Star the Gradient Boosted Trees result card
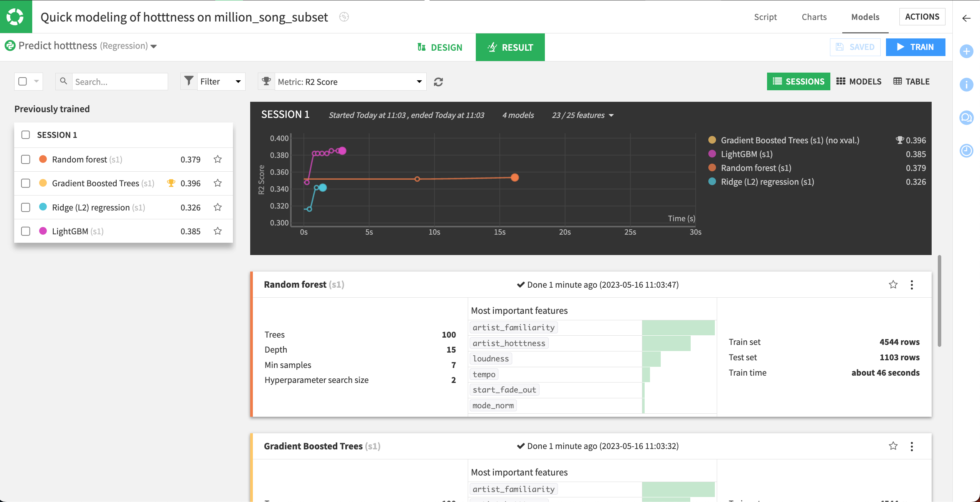The height and width of the screenshot is (502, 980). (893, 446)
